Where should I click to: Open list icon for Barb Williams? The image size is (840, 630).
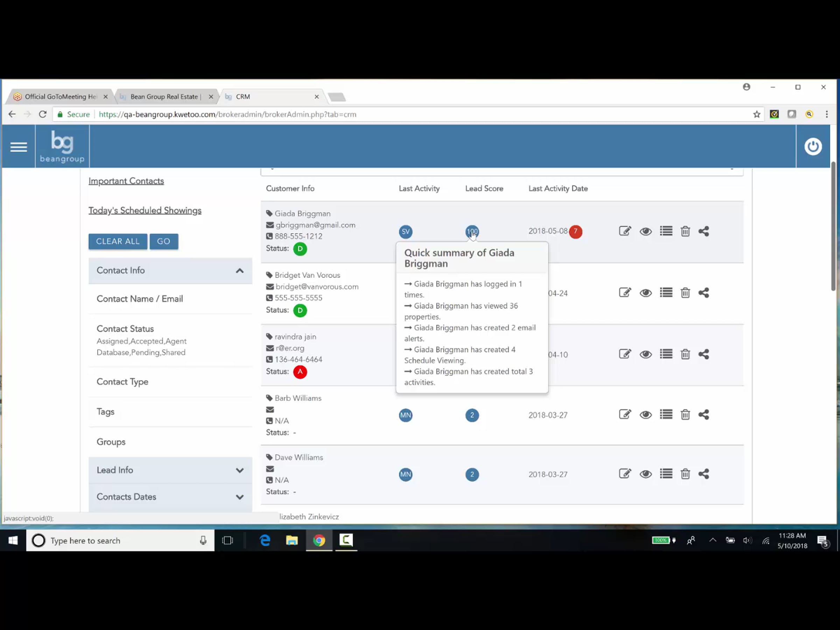(x=666, y=414)
